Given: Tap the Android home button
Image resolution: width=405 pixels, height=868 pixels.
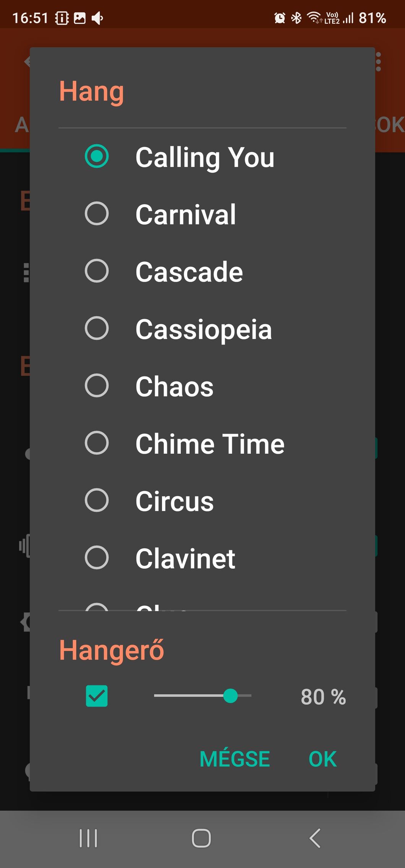Looking at the screenshot, I should (x=201, y=838).
